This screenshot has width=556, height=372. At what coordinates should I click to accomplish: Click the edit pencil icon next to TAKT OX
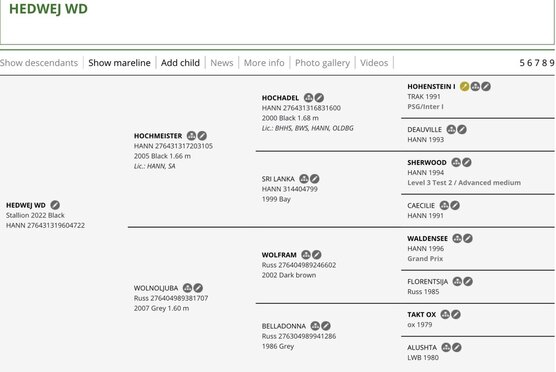456,314
